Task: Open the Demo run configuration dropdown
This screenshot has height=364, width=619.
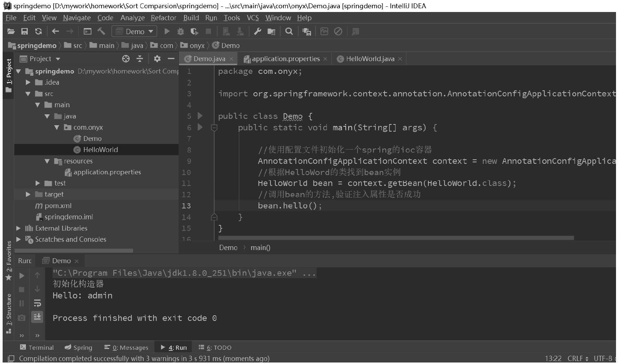Action: (x=134, y=31)
